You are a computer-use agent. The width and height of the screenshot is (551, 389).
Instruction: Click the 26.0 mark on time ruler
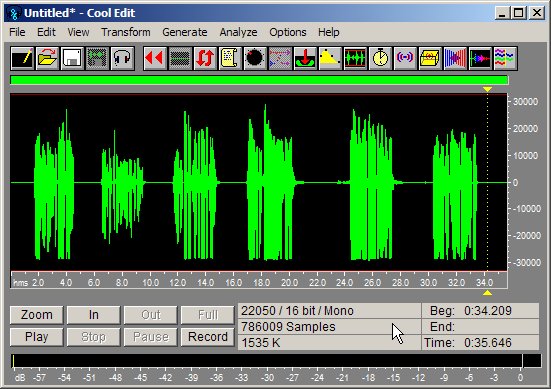[372, 283]
